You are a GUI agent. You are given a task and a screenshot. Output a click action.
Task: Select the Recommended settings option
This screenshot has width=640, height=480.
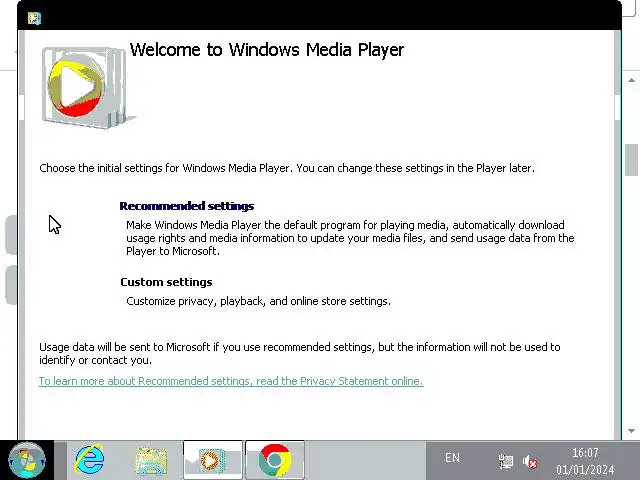187,206
